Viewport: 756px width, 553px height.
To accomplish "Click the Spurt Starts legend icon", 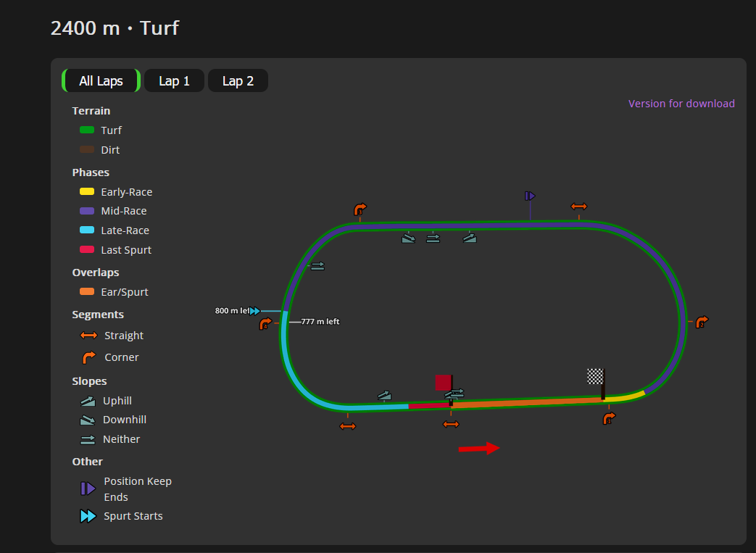I will click(x=88, y=516).
